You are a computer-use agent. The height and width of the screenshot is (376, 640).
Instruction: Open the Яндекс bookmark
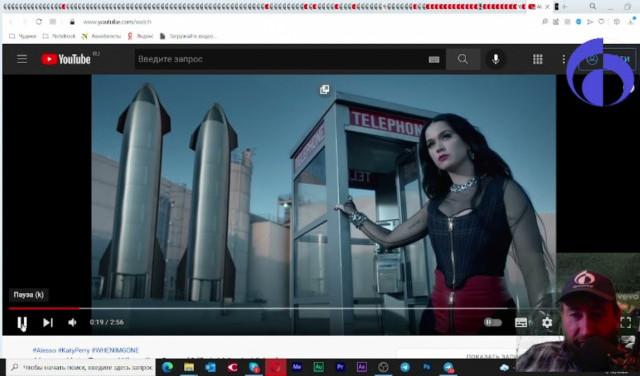coord(140,36)
